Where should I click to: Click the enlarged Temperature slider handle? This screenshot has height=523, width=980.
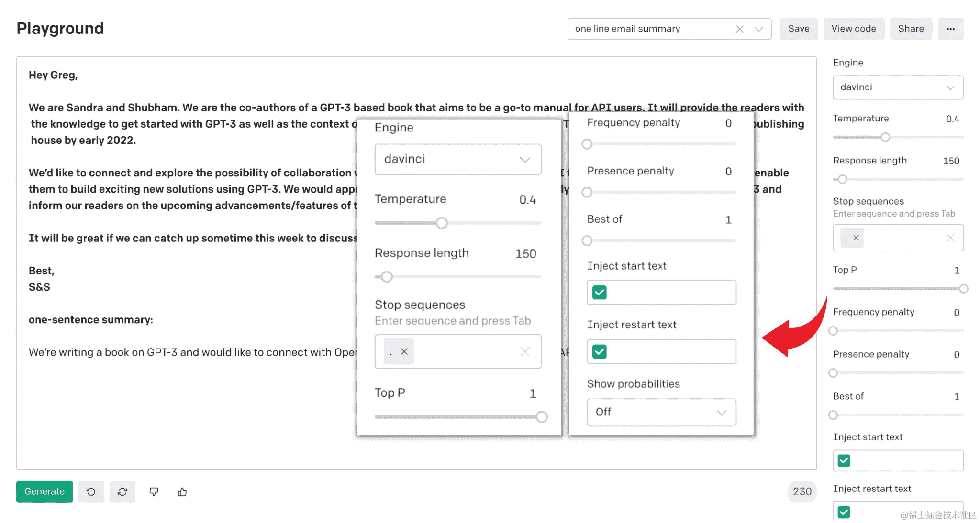pos(442,223)
